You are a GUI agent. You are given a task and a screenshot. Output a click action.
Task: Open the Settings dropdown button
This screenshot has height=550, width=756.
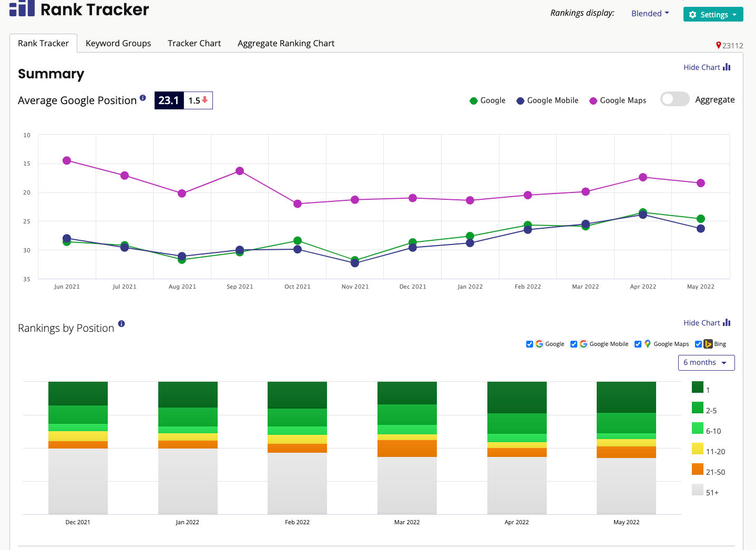(x=713, y=15)
